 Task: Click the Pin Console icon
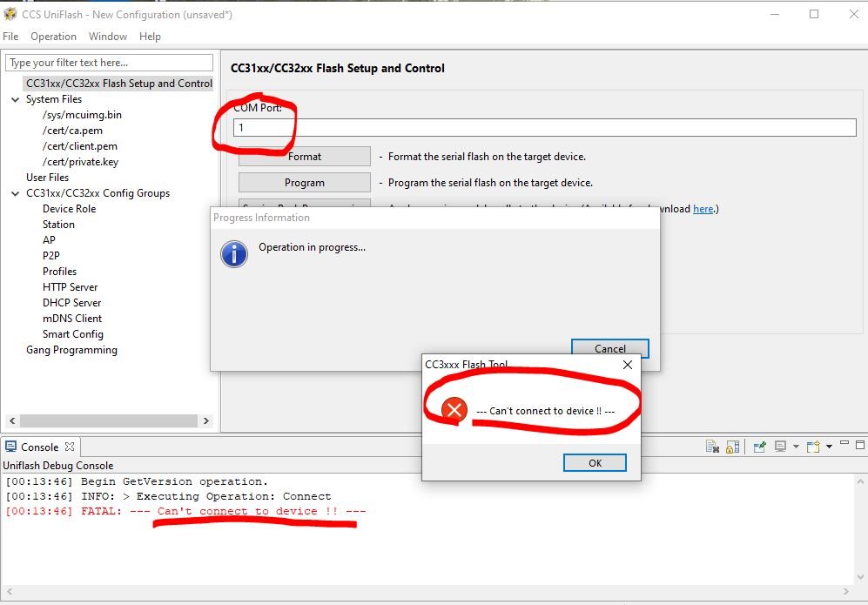[x=759, y=447]
